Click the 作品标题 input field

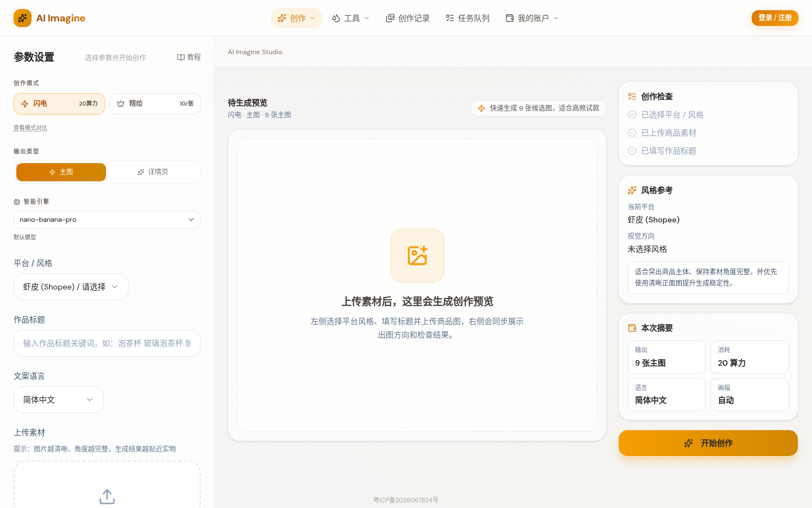(x=107, y=343)
